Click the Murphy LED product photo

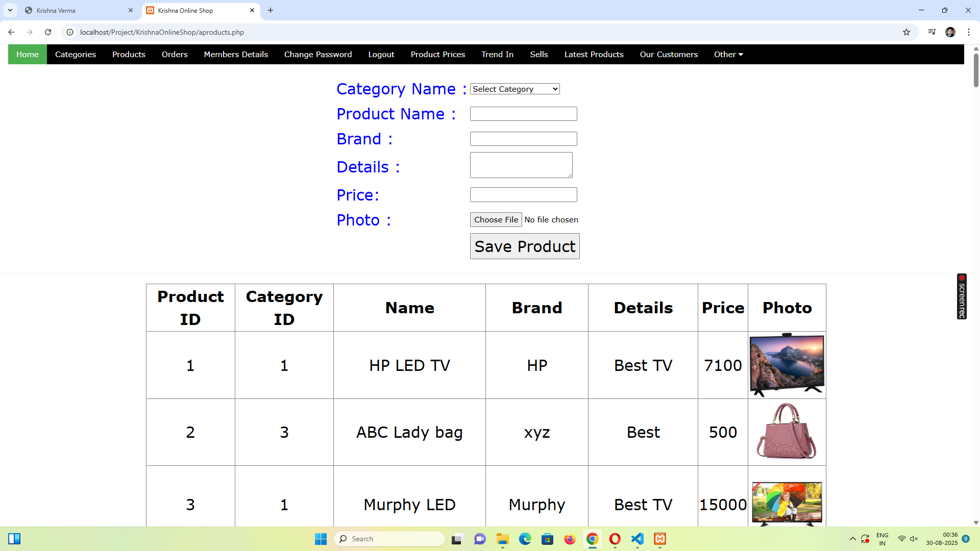point(787,504)
